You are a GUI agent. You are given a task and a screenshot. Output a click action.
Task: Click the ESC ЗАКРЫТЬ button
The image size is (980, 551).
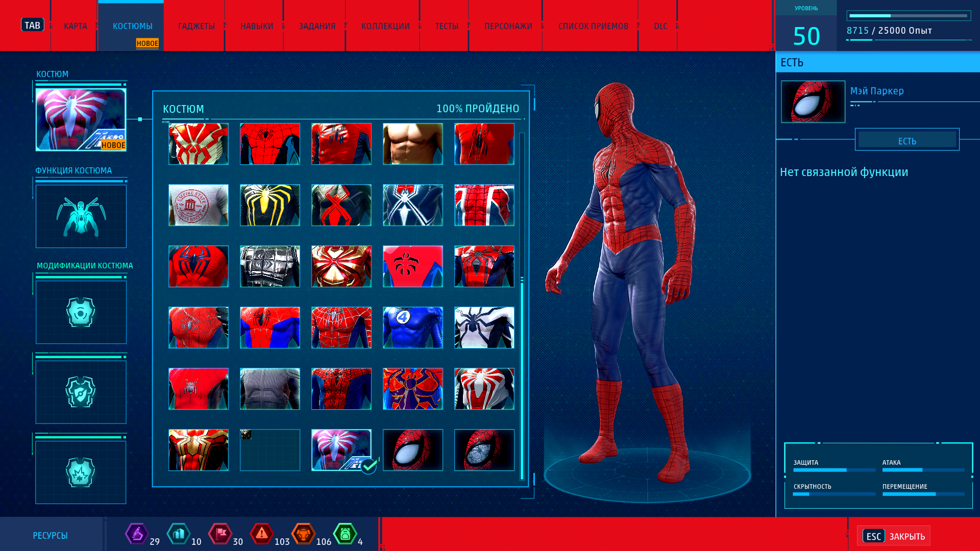[x=893, y=536]
